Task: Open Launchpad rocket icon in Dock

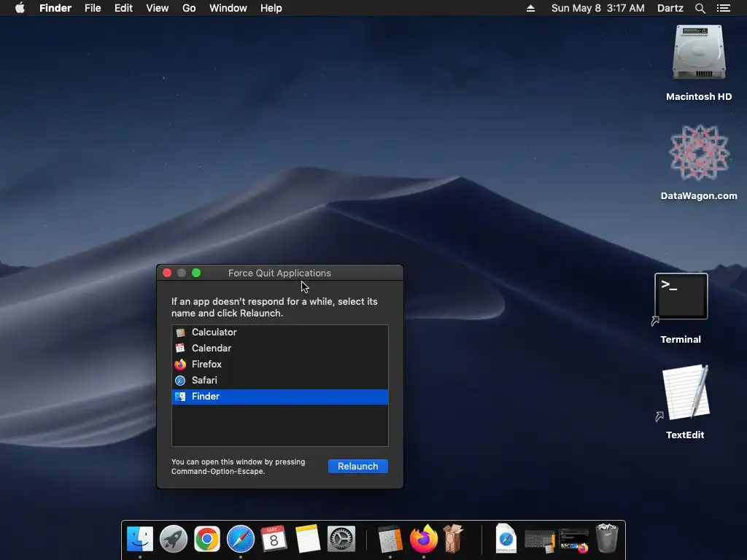Action: (x=174, y=539)
